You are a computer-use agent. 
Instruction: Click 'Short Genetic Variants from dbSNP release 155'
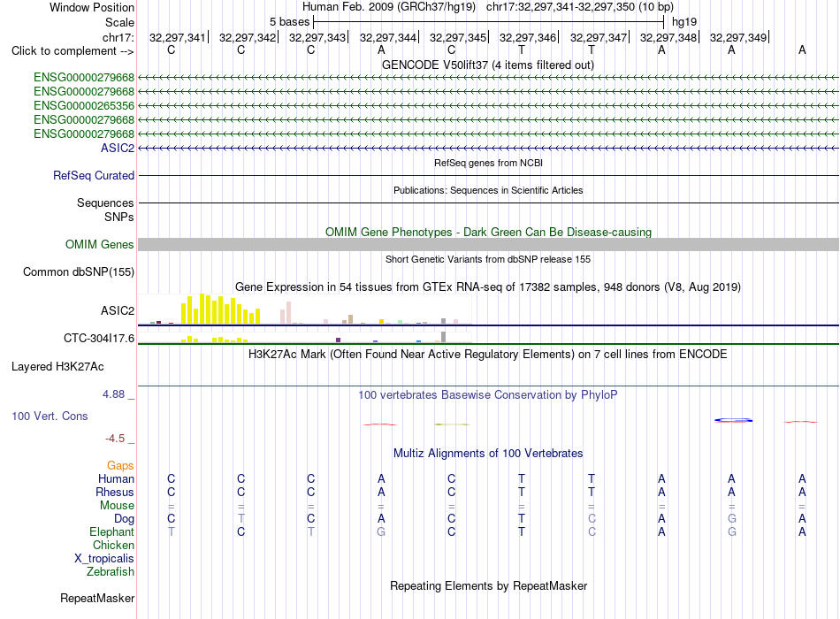point(488,259)
